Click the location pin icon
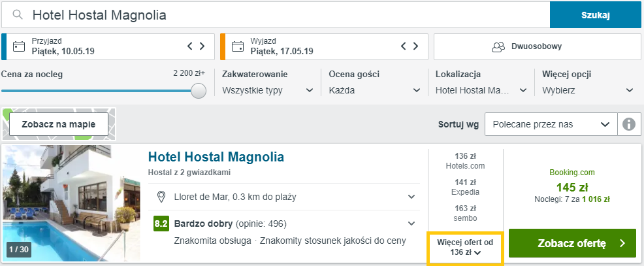Image resolution: width=644 pixels, height=266 pixels. pyautogui.click(x=161, y=197)
